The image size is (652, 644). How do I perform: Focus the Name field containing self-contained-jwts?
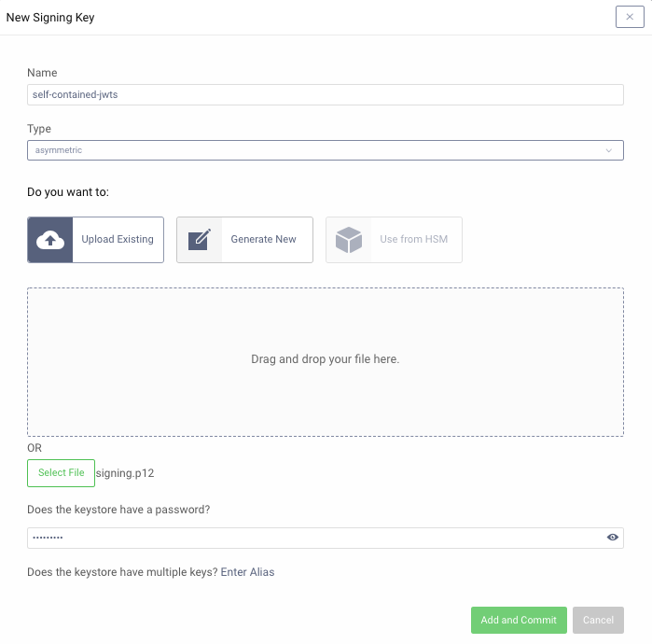(325, 95)
